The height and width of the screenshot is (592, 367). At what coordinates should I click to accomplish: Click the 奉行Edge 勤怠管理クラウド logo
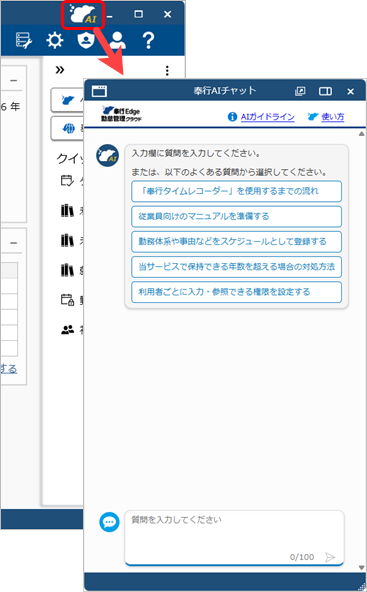pos(121,114)
